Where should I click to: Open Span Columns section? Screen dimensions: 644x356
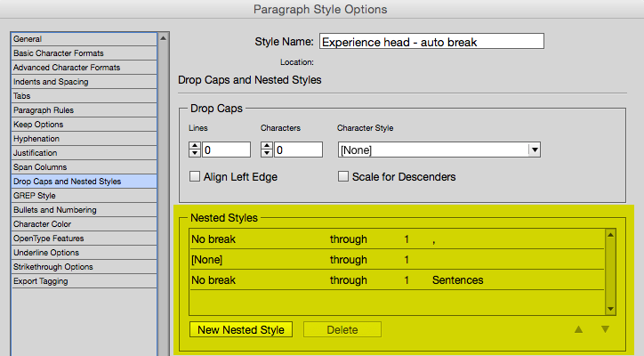pyautogui.click(x=85, y=167)
